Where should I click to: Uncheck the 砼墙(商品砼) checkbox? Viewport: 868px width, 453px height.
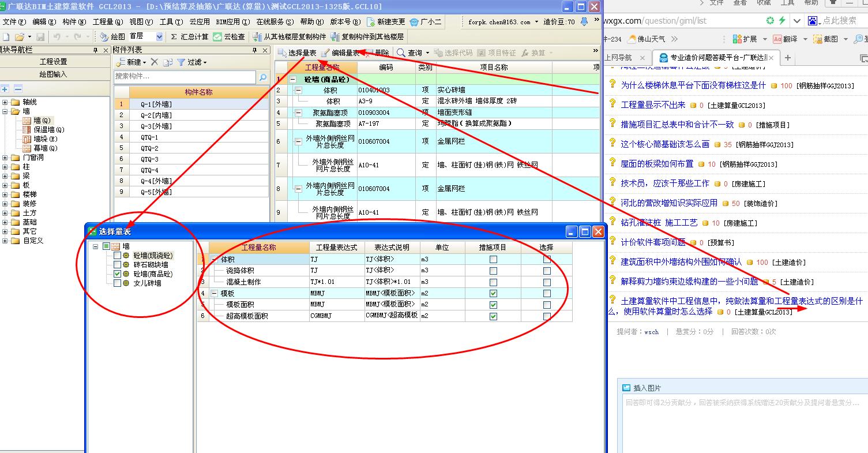coord(118,274)
